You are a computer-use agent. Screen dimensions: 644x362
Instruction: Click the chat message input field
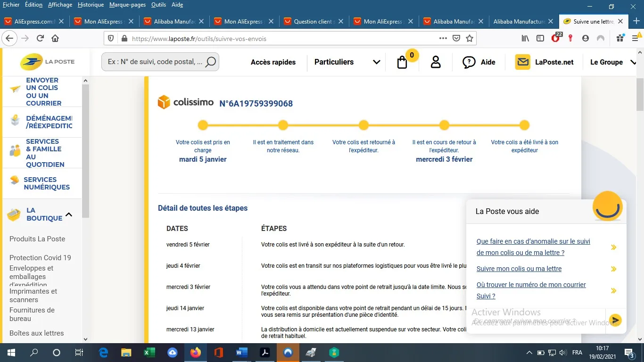tap(536, 321)
